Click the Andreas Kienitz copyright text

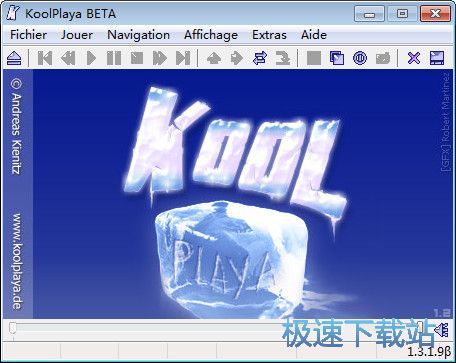pos(16,126)
